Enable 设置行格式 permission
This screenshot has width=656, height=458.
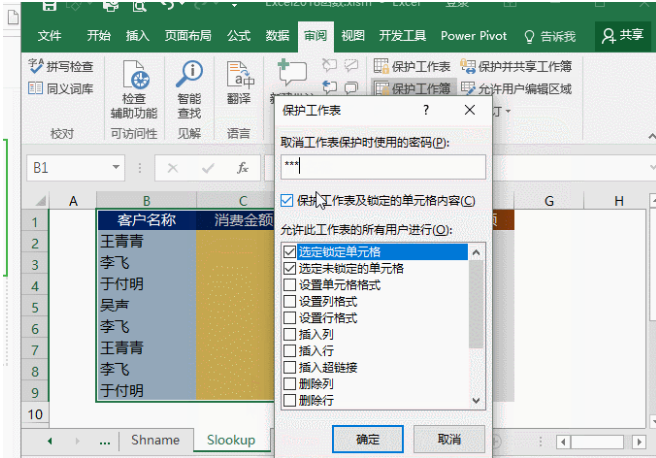point(290,318)
